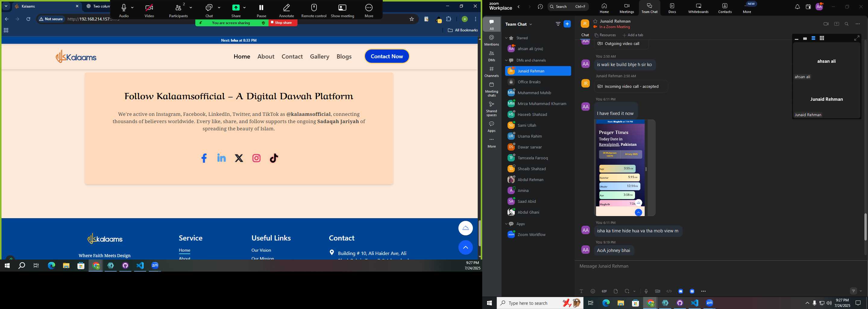Open chat list filter icon
This screenshot has width=868, height=309.
[x=558, y=24]
